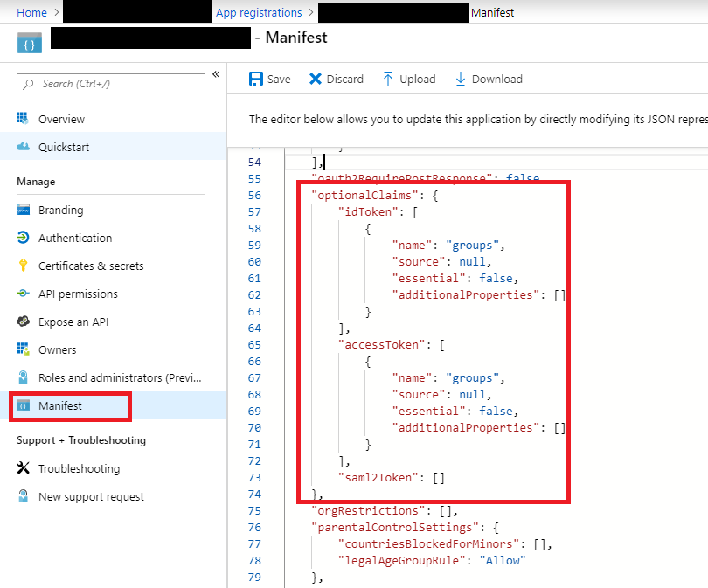The width and height of the screenshot is (708, 588).
Task: Go to App registrations breadcrumb
Action: (x=258, y=12)
